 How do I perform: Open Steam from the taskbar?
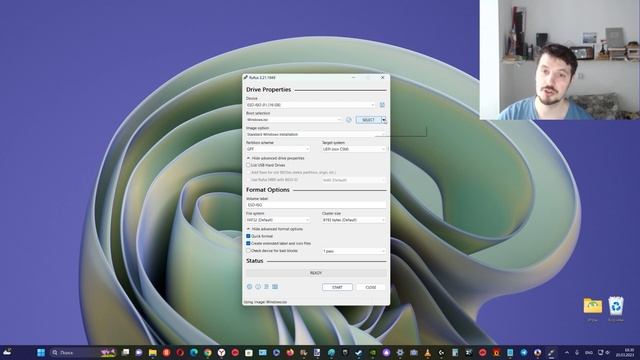[x=359, y=353]
